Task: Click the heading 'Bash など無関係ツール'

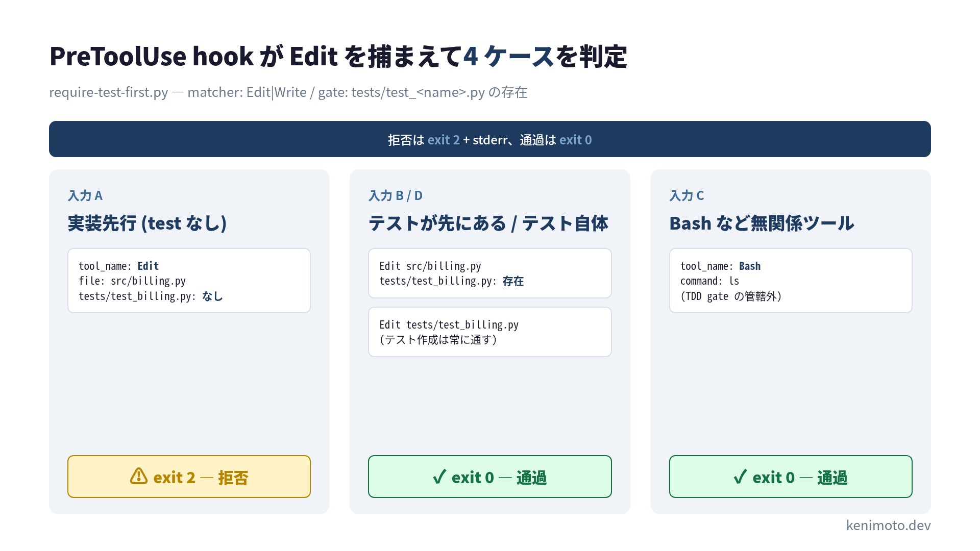Action: click(762, 223)
